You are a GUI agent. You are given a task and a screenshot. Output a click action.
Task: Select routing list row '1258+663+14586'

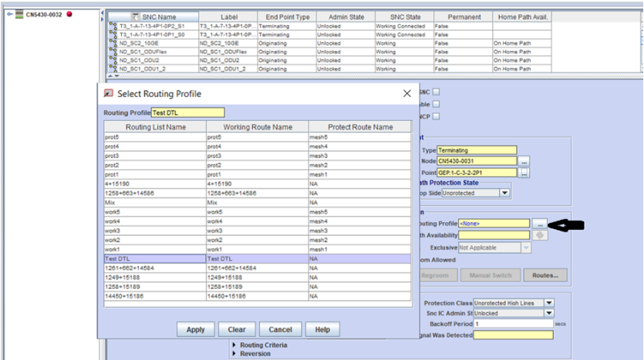pos(258,193)
